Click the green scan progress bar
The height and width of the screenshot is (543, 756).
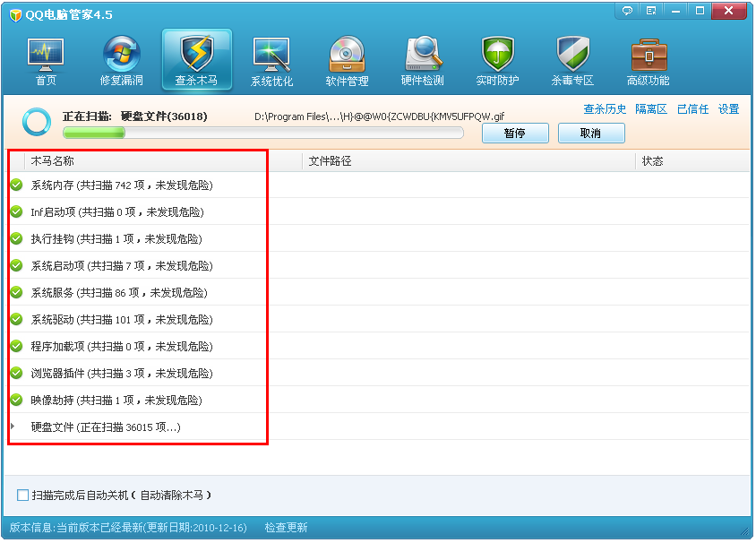(x=262, y=133)
